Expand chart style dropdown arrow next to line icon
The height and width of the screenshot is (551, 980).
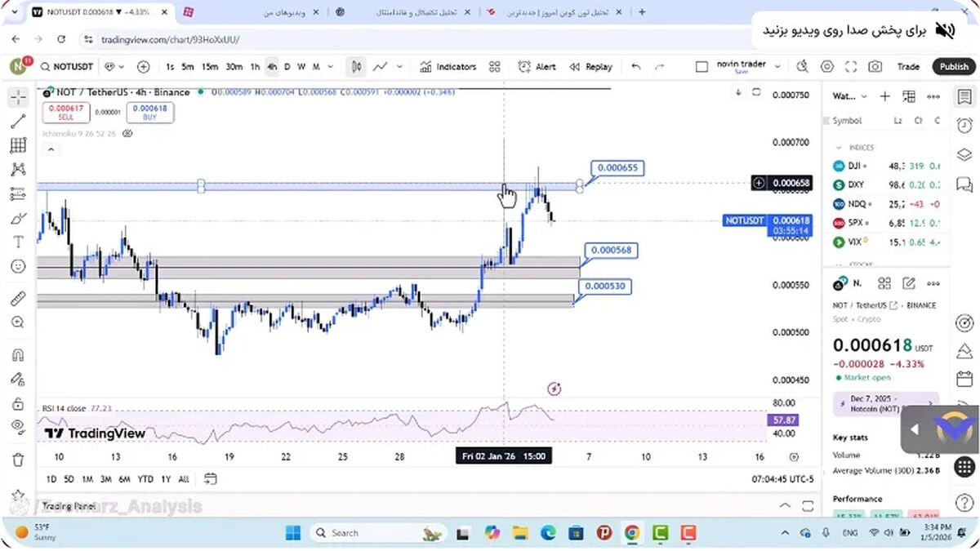tap(399, 67)
